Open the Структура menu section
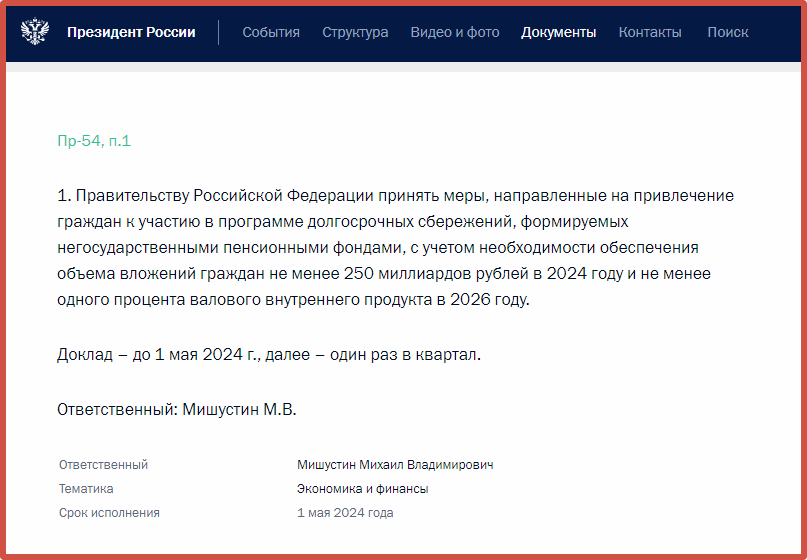 355,32
